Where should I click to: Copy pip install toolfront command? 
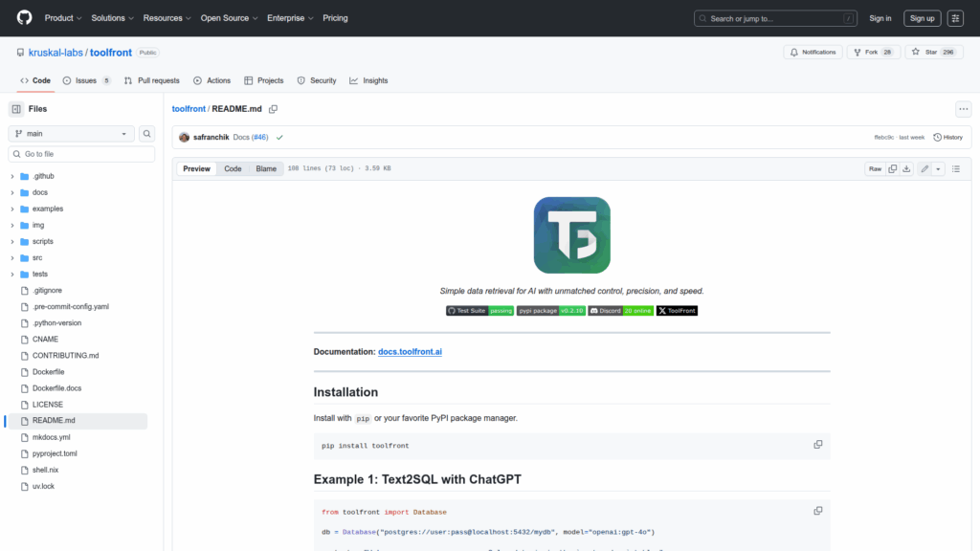817,445
